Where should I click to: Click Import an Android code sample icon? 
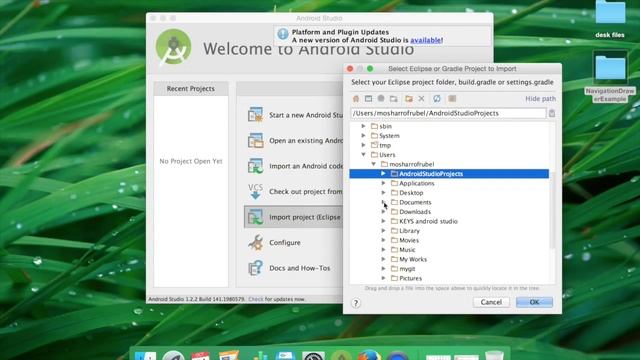[x=256, y=166]
